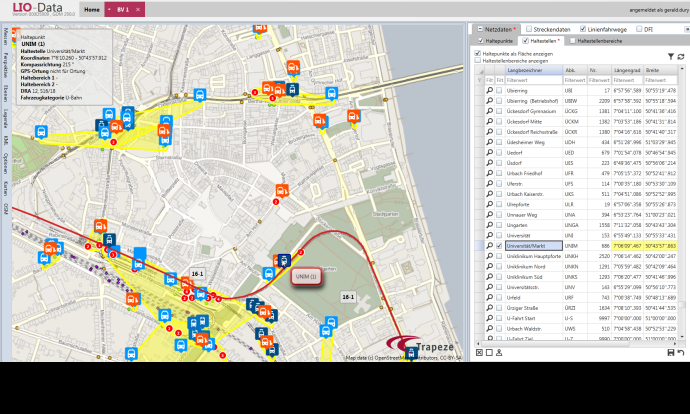Click the deselect-all X box icon below table
Image resolution: width=690 pixels, height=414 pixels.
(478, 352)
